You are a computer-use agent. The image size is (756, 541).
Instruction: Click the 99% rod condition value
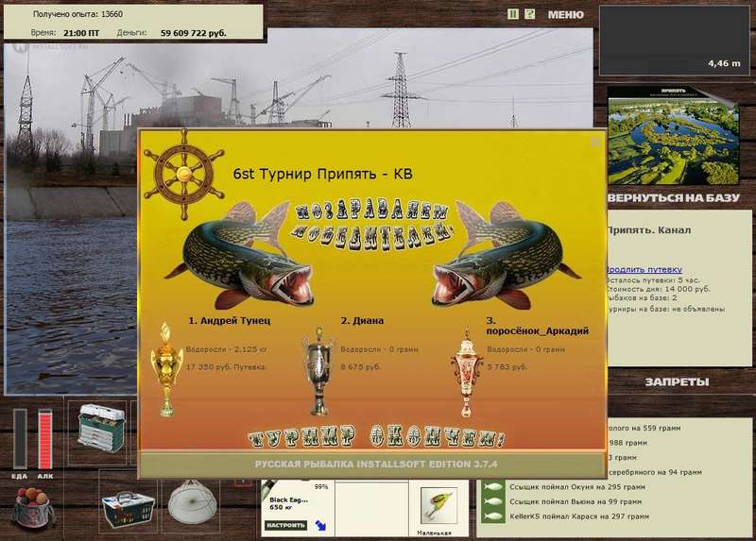[x=321, y=487]
